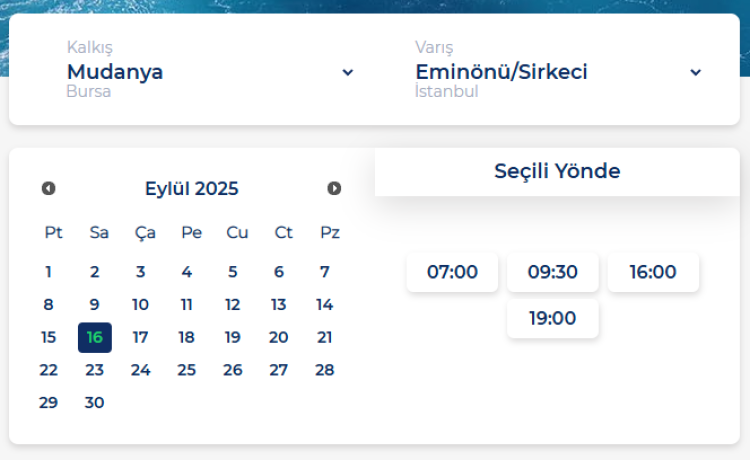Image resolution: width=750 pixels, height=460 pixels.
Task: Pick September 25 on the calendar
Action: pyautogui.click(x=187, y=370)
